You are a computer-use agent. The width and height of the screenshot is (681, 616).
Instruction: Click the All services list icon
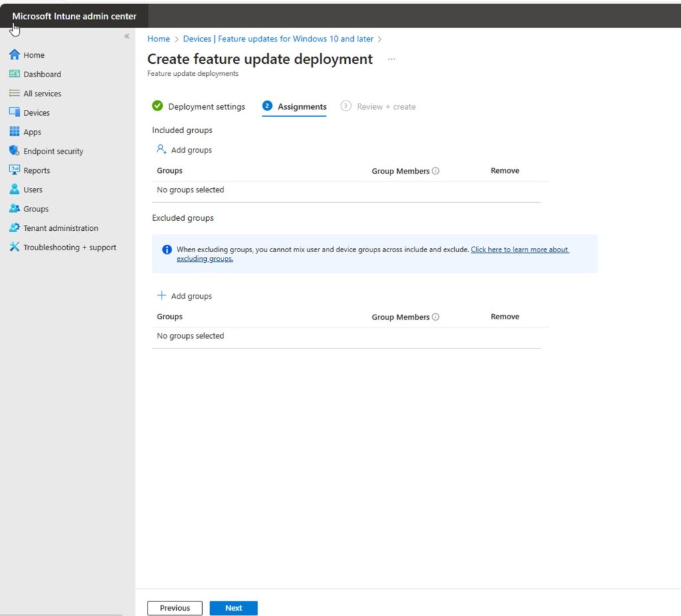pos(15,94)
